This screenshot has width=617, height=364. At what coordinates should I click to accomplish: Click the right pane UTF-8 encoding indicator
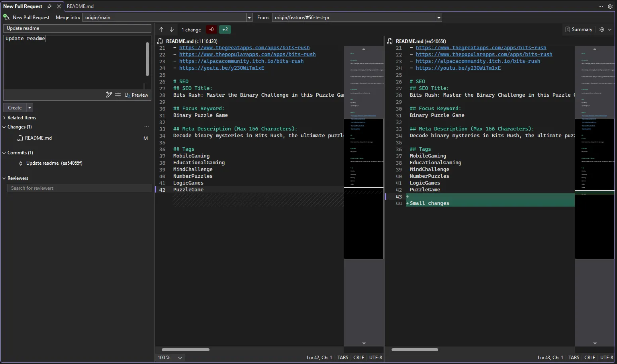tap(607, 358)
